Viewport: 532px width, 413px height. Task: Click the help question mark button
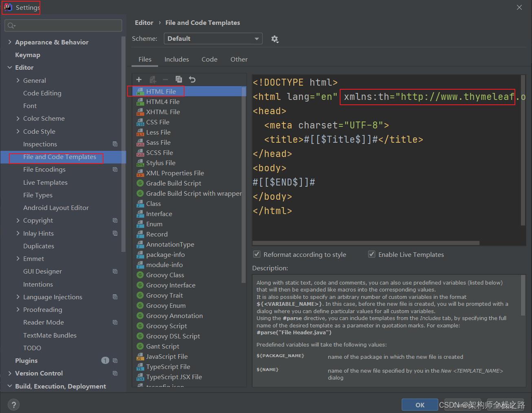coord(14,404)
